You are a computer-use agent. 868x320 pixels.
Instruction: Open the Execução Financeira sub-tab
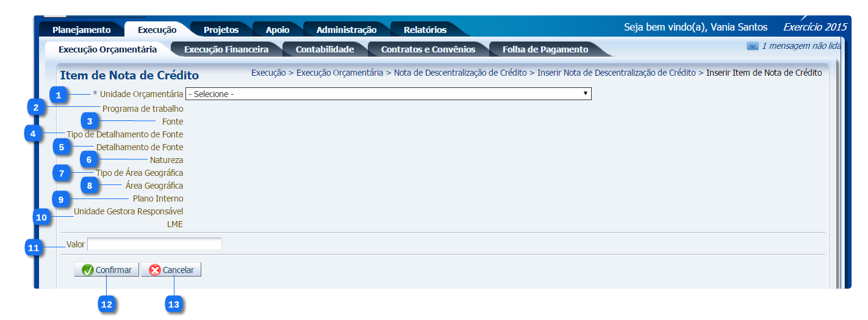click(226, 49)
